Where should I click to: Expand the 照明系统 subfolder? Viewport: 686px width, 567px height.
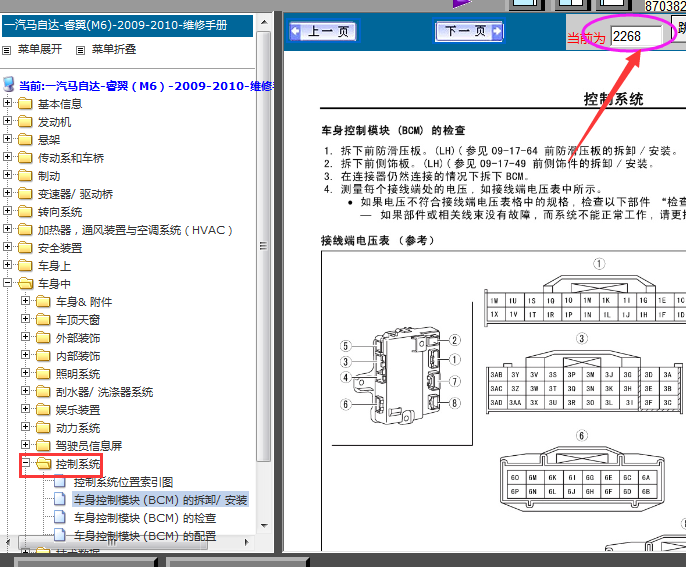25,373
